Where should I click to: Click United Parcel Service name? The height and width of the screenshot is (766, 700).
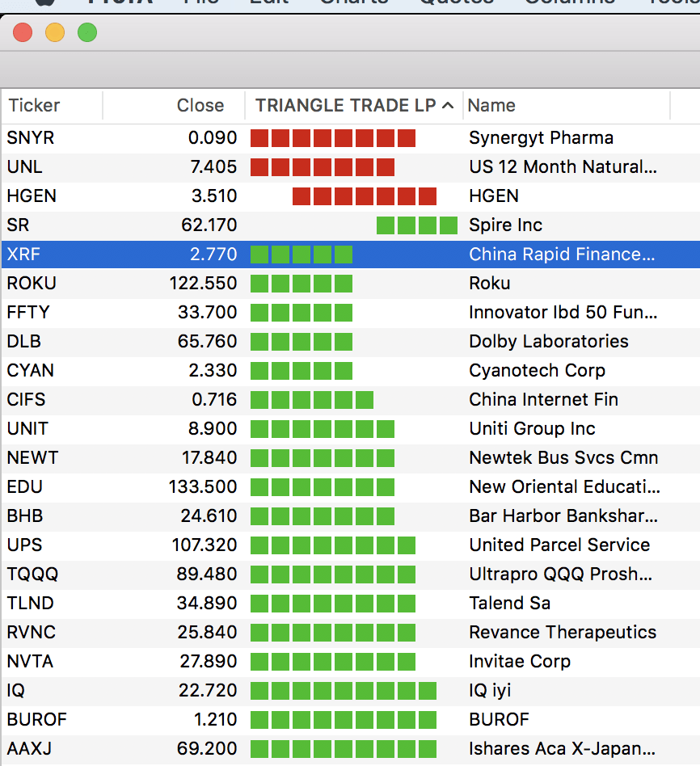559,545
